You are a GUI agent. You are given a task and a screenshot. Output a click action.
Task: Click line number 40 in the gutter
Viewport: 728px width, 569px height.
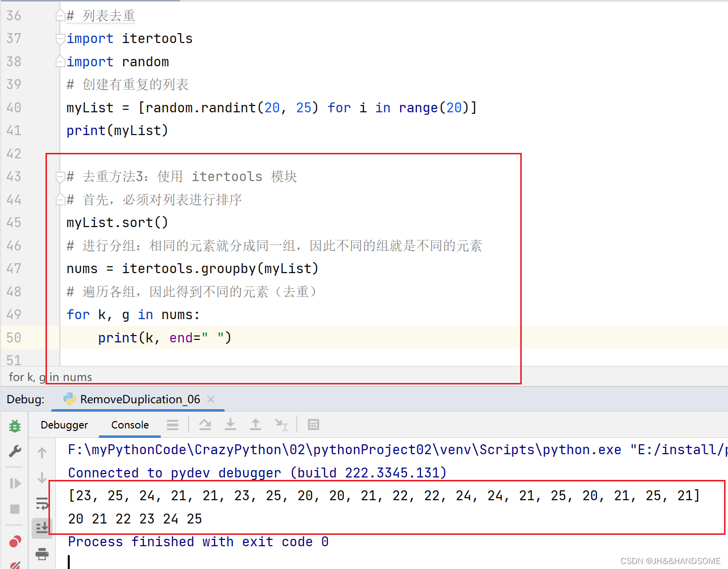click(14, 108)
